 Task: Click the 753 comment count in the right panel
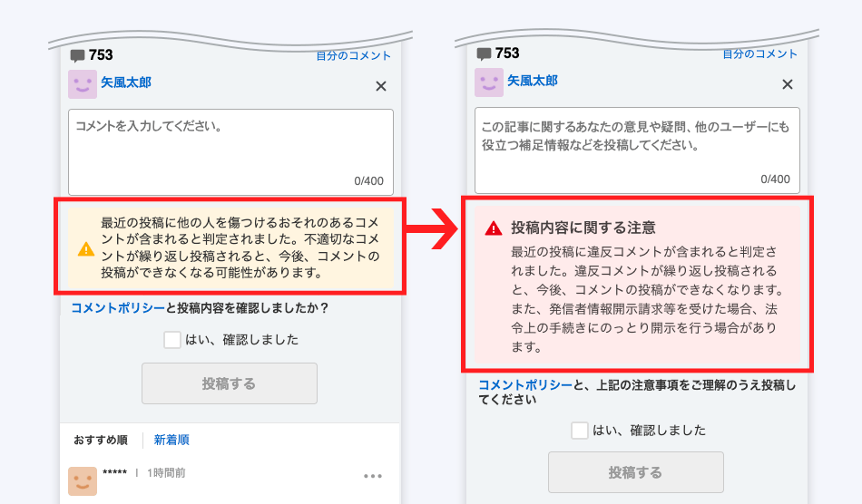point(507,53)
